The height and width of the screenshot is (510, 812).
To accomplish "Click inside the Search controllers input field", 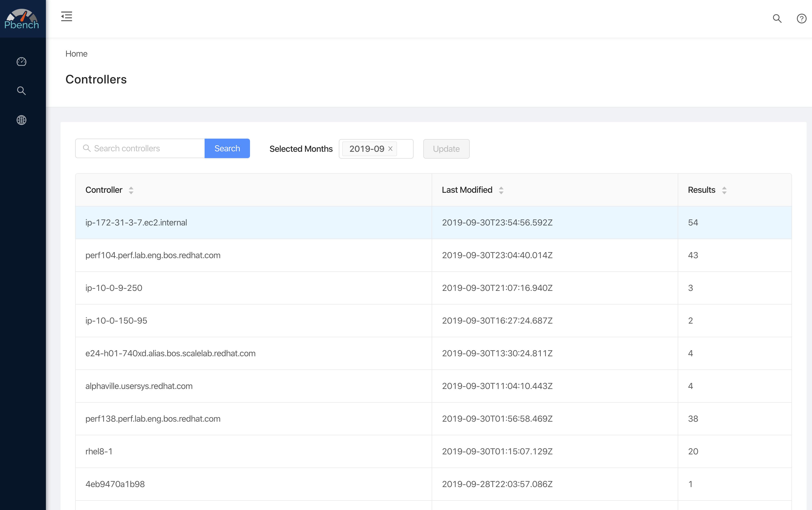I will 145,148.
